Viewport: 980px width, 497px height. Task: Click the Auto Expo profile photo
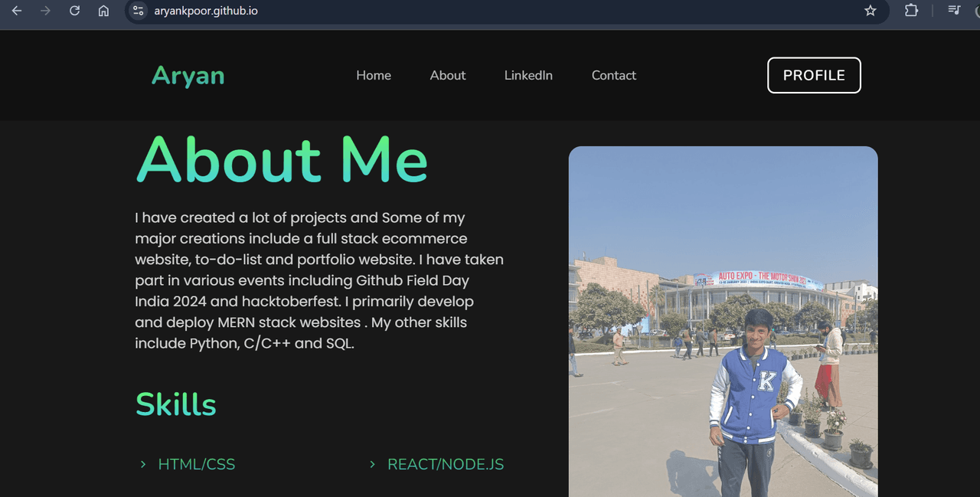(x=723, y=322)
